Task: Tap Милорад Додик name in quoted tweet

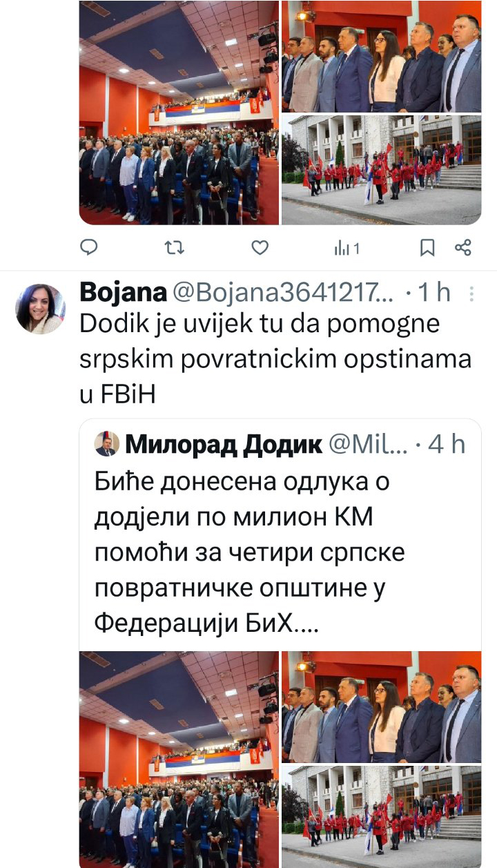Action: click(224, 445)
